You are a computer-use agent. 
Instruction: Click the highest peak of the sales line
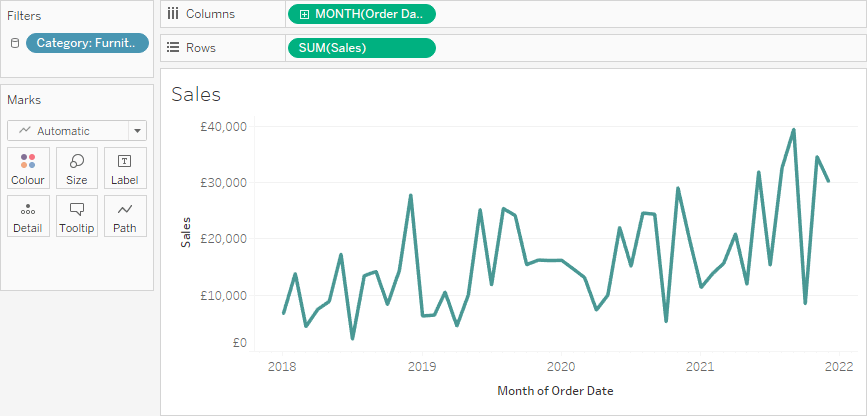[x=793, y=130]
